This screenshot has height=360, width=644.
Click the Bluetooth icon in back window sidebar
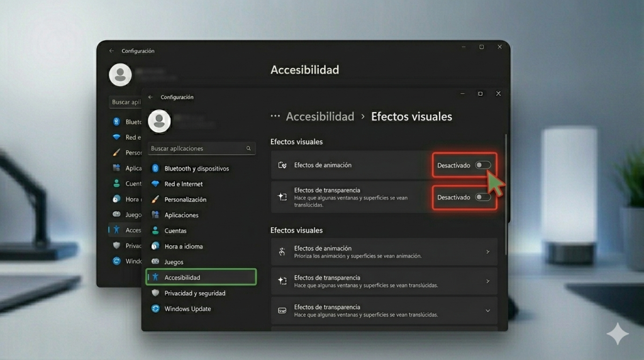tap(116, 121)
